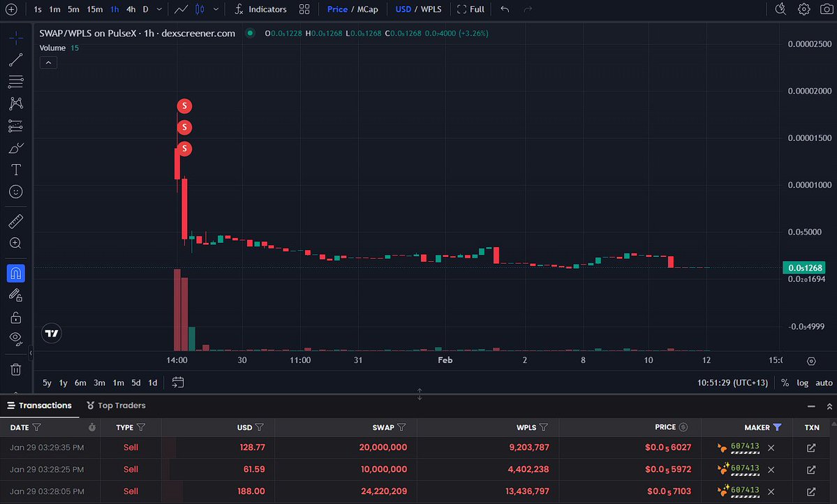This screenshot has height=504, width=837.
Task: Click maker 607413 on 188.00 row
Action: pyautogui.click(x=745, y=490)
